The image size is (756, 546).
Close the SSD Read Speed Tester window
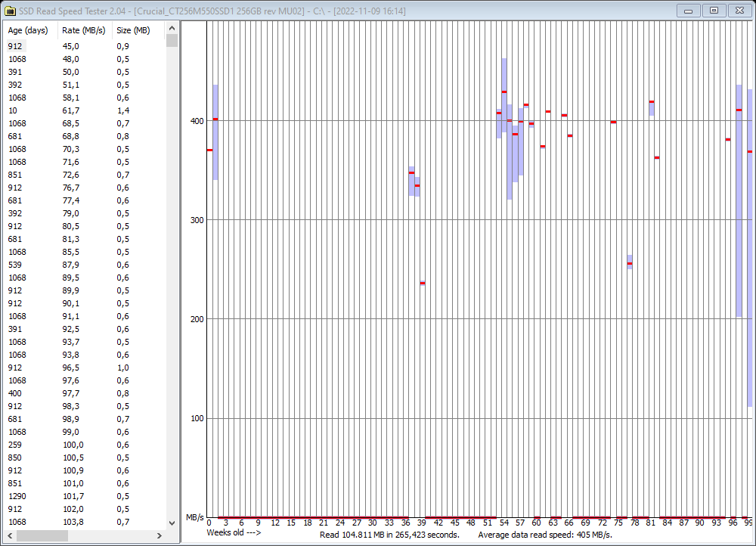[x=739, y=10]
